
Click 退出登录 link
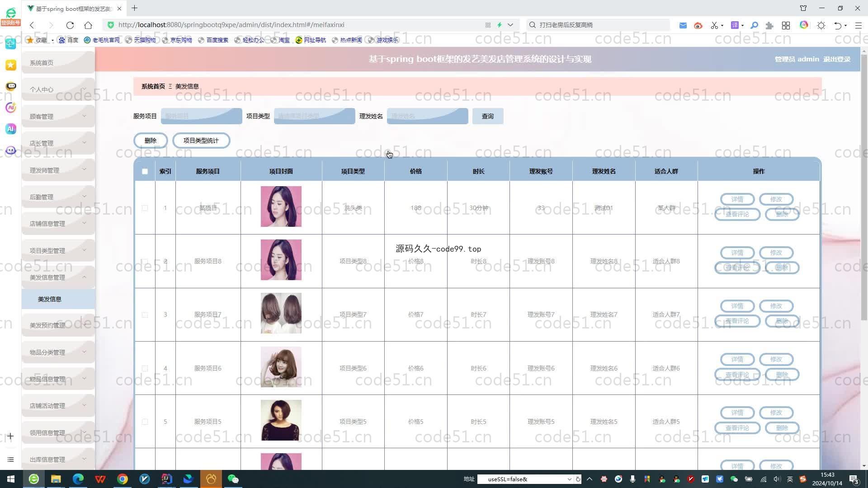tap(837, 59)
